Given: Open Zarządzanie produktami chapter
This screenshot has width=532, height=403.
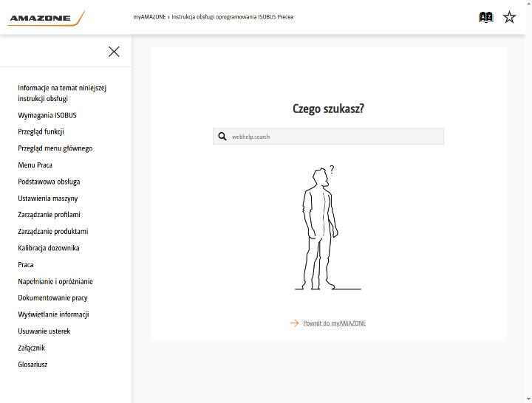Looking at the screenshot, I should [x=53, y=231].
